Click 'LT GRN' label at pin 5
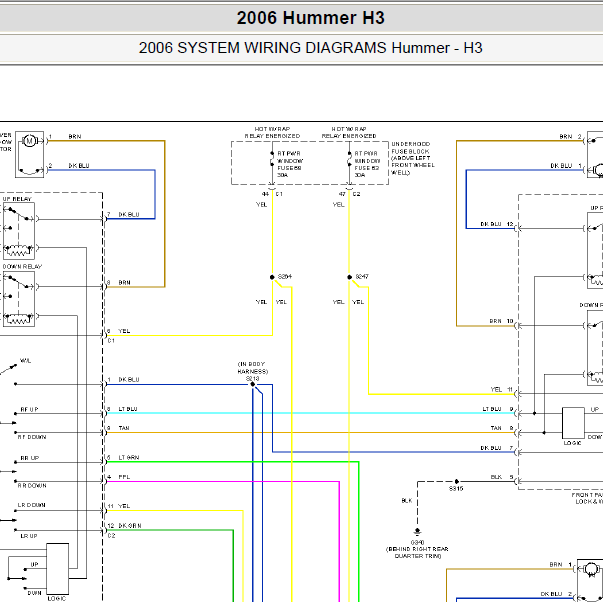Viewport: 603px width, 602px height. [x=129, y=457]
